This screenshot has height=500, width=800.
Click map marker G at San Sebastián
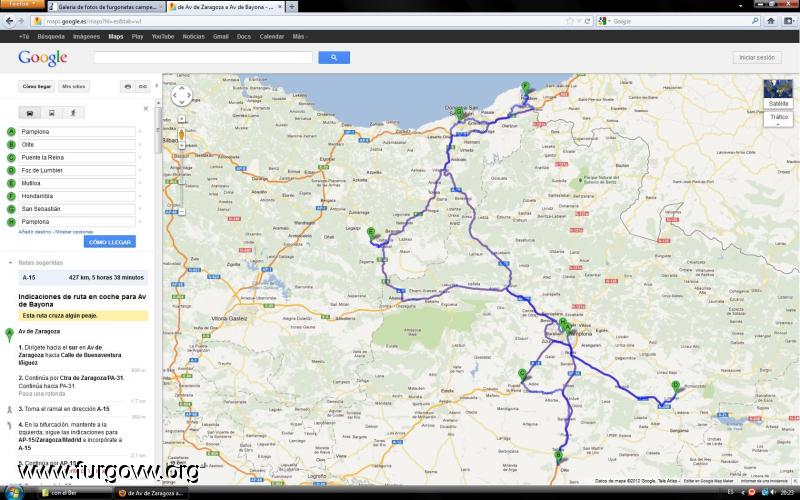[x=459, y=113]
